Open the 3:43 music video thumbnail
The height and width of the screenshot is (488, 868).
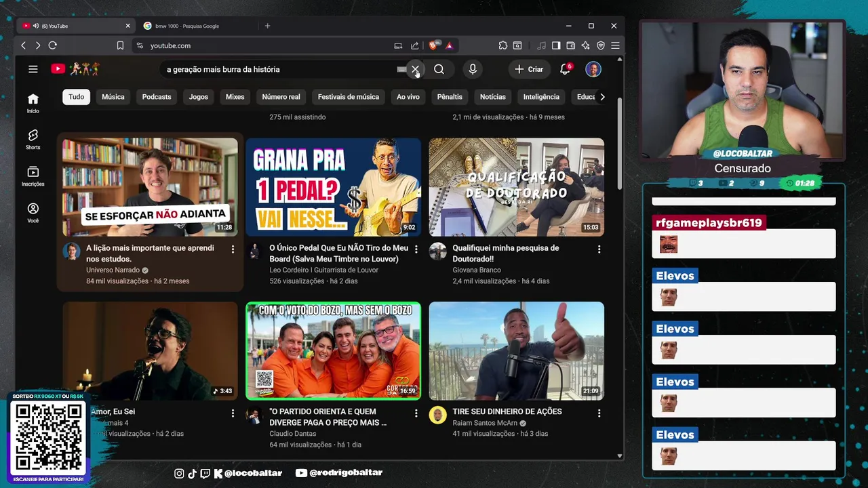(x=150, y=350)
